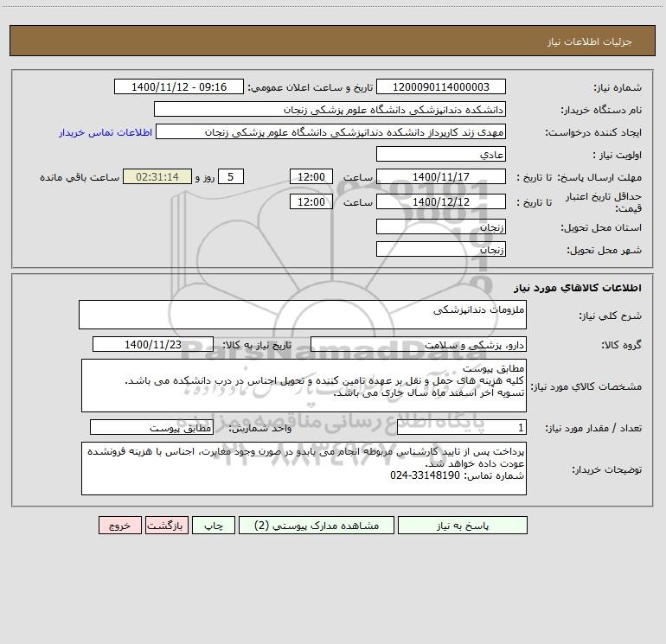Click the شرح کلی نیاز label
Screen dimensions: 666x644
tap(611, 316)
